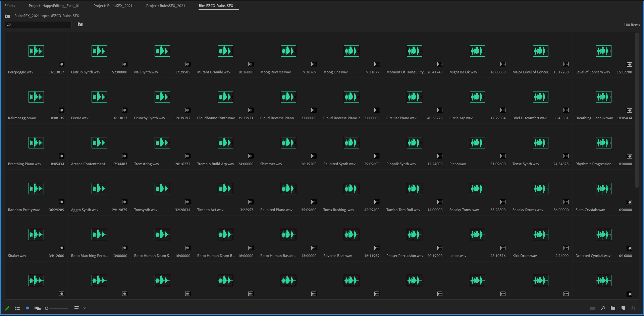The image size is (644, 316).
Task: Select the Tense Synth.wav waveform icon
Action: pyautogui.click(x=541, y=143)
